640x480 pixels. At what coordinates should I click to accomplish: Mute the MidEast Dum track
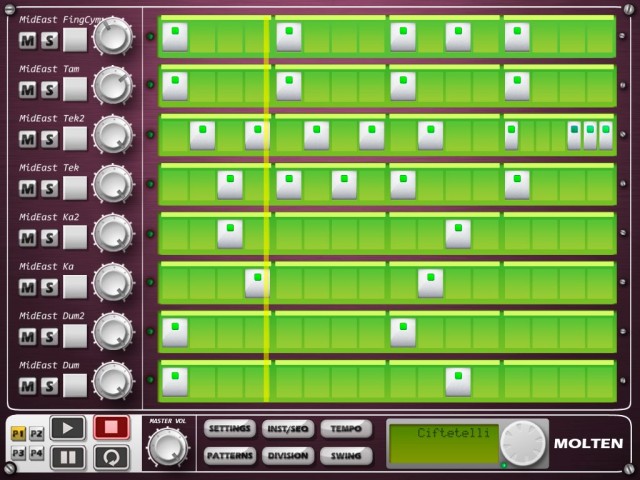coord(28,386)
